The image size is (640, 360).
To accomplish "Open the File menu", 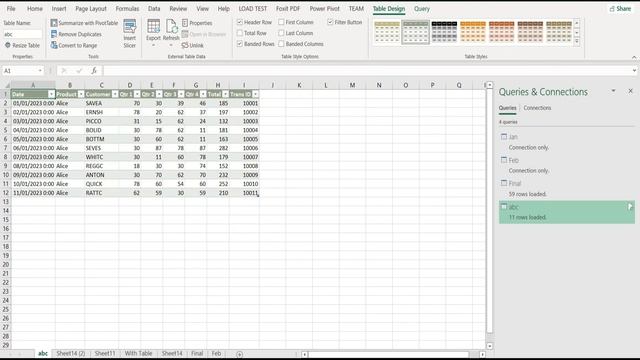I will [11, 9].
